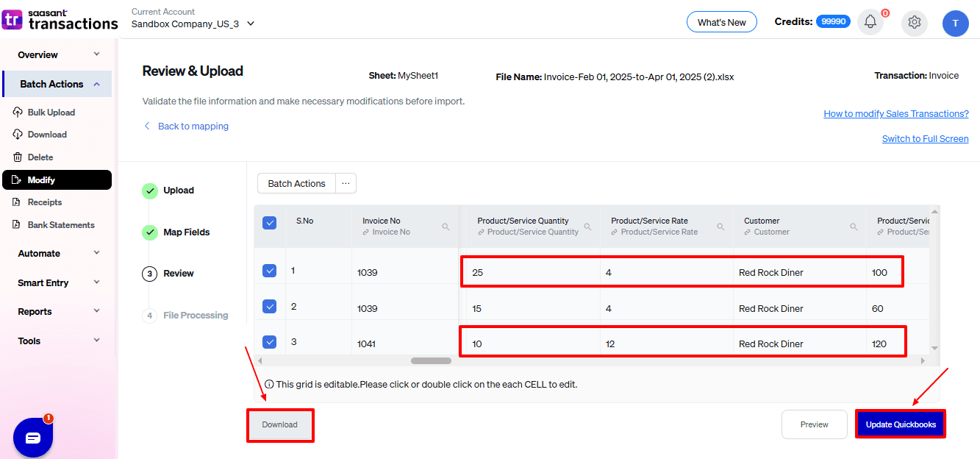Open the chat support bubble

pyautogui.click(x=33, y=438)
